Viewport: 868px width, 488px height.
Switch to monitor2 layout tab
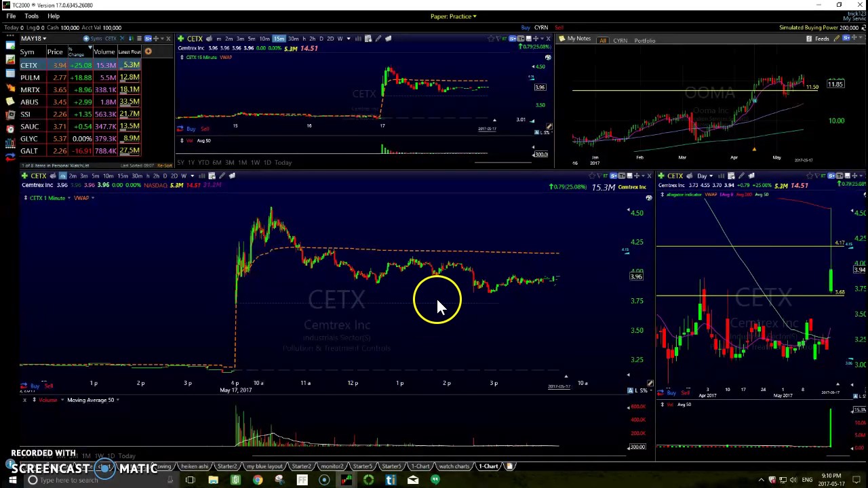[x=332, y=466]
